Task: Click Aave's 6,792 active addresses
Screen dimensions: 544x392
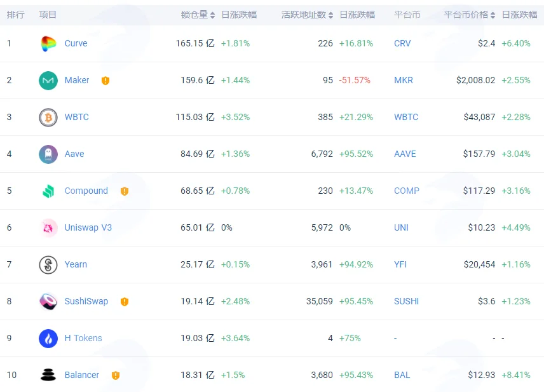Action: pos(322,154)
